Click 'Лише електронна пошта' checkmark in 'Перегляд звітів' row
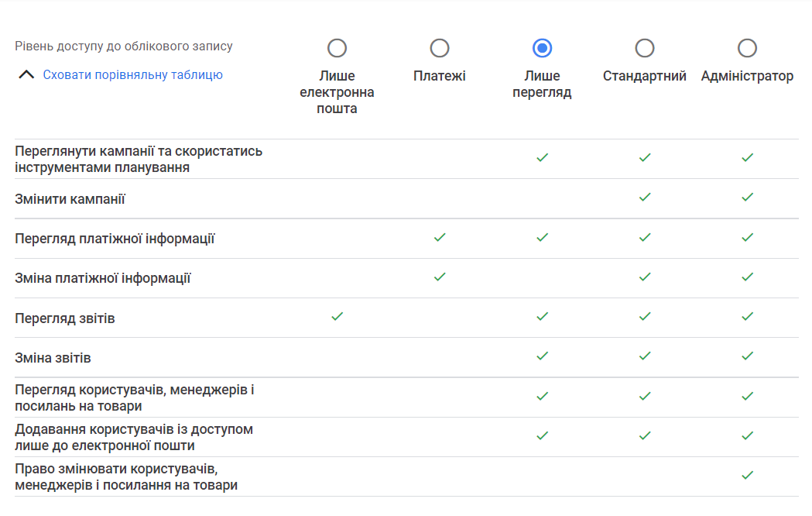This screenshot has height=516, width=812. 337,317
